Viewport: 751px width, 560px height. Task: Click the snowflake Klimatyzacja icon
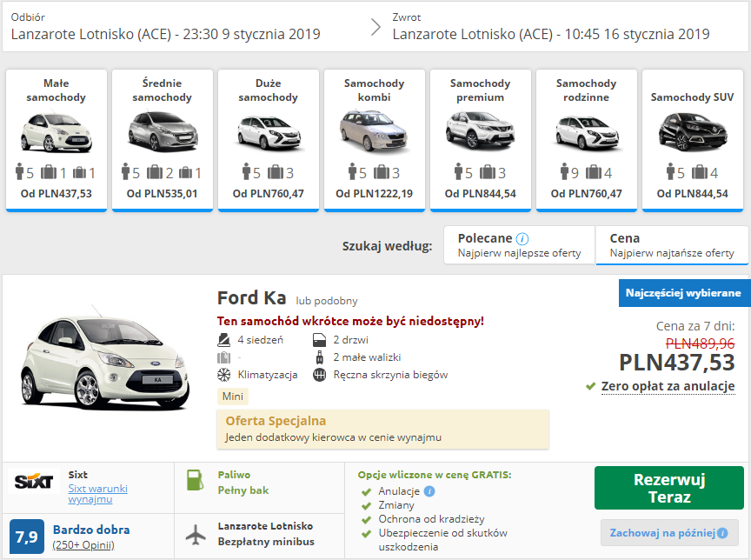point(223,375)
